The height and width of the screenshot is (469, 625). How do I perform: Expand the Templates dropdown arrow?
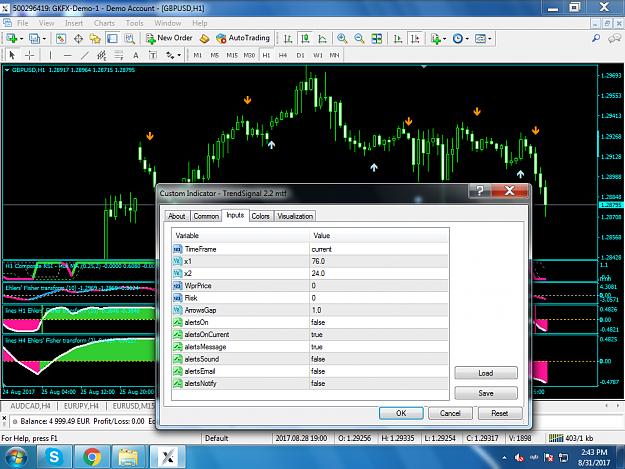coord(490,39)
